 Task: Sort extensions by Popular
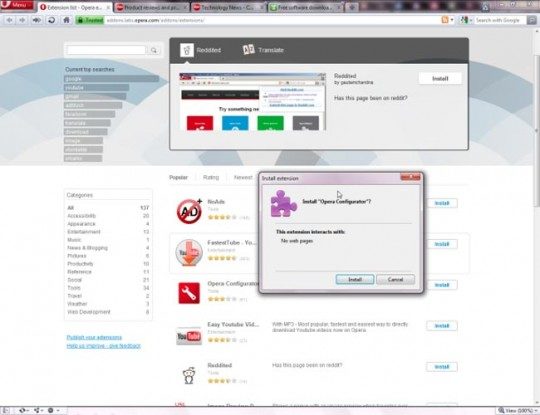178,177
